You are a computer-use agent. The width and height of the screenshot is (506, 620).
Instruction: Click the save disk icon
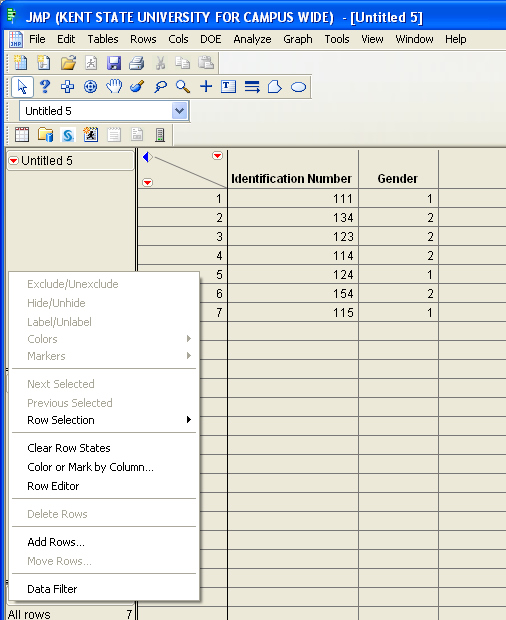pos(114,63)
